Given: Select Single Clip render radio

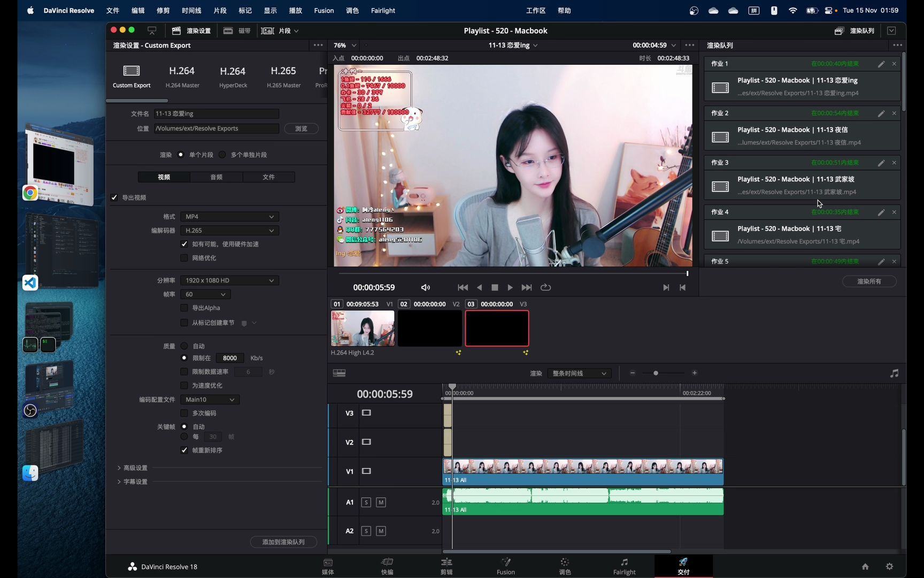Looking at the screenshot, I should pos(181,155).
